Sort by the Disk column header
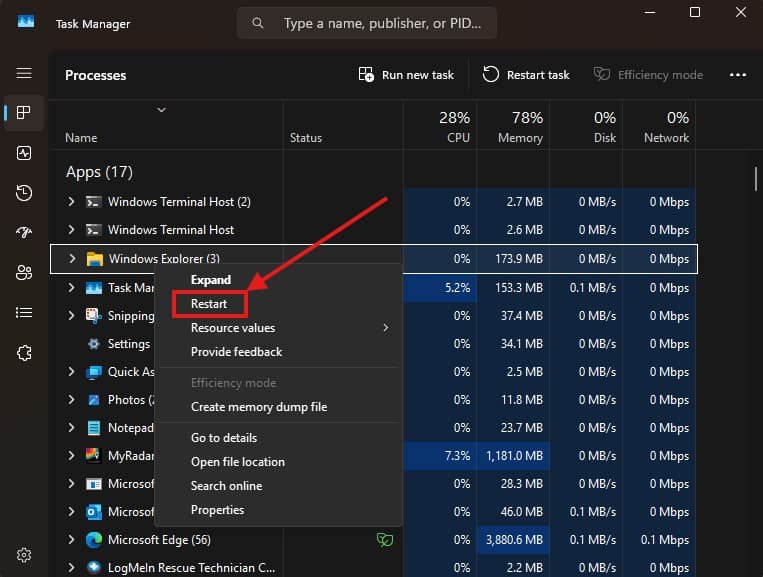This screenshot has height=577, width=763. (586, 126)
